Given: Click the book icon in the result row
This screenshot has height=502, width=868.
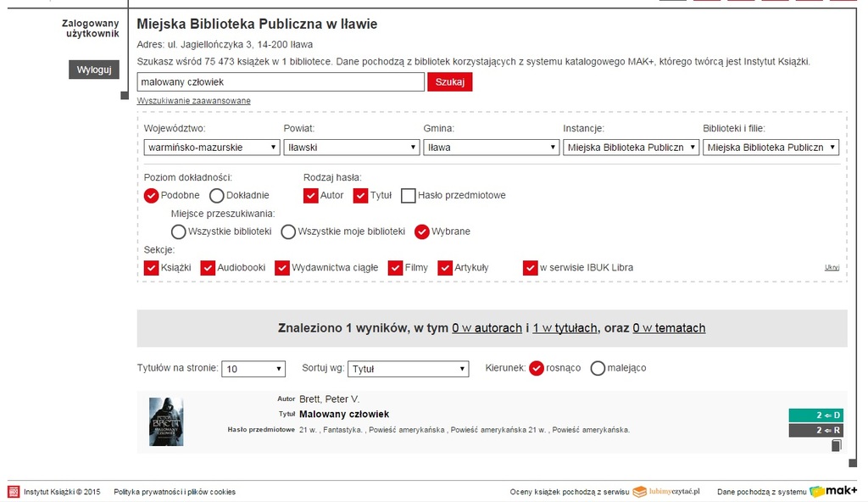Looking at the screenshot, I should 837,445.
